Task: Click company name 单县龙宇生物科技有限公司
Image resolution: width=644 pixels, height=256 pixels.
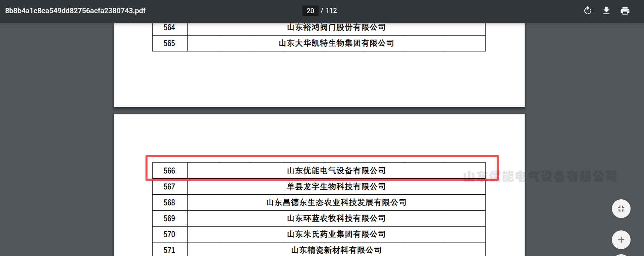Action: point(336,187)
